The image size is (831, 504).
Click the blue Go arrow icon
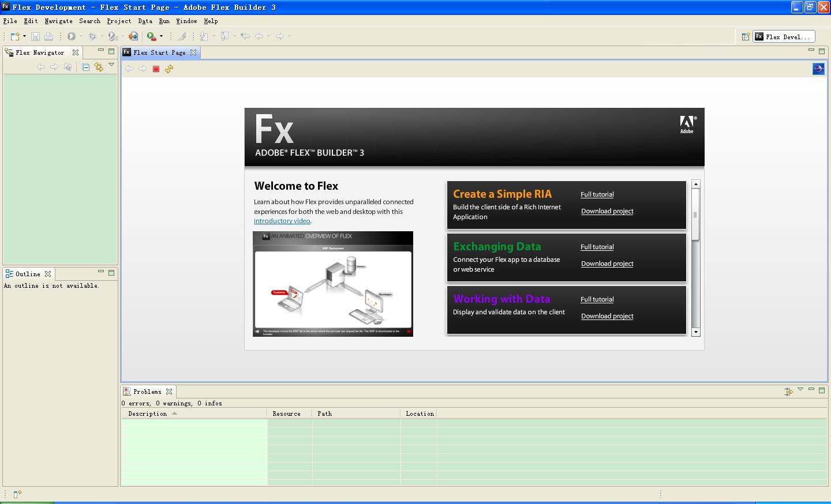[818, 69]
